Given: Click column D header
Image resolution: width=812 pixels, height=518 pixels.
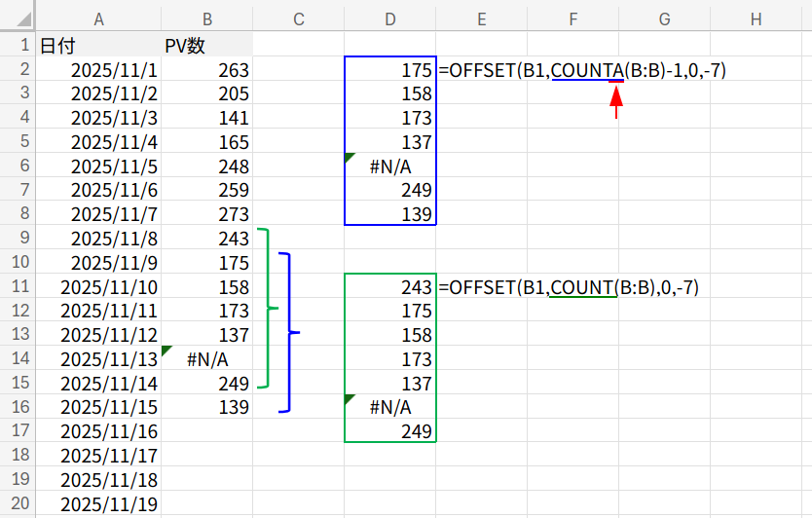Looking at the screenshot, I should [390, 17].
